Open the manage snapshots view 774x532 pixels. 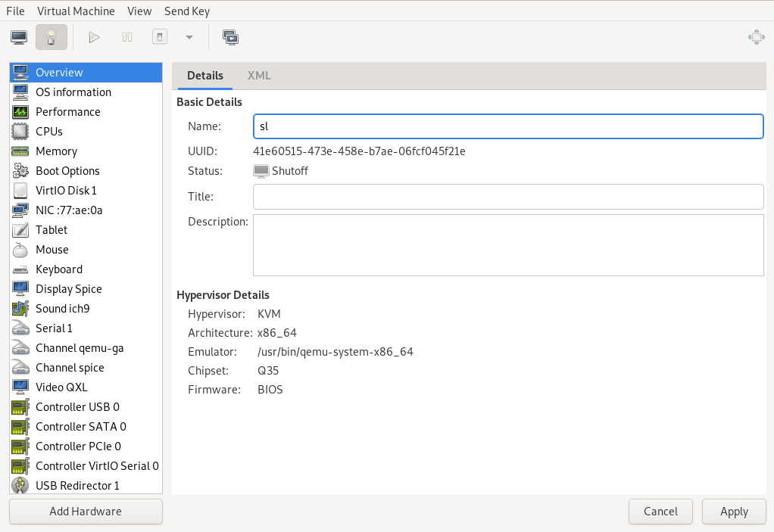click(x=230, y=37)
